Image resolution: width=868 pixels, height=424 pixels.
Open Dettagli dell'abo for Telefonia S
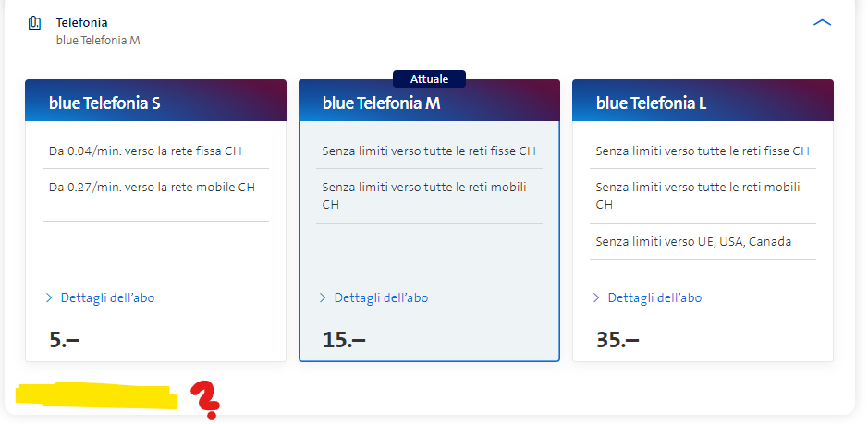[107, 297]
